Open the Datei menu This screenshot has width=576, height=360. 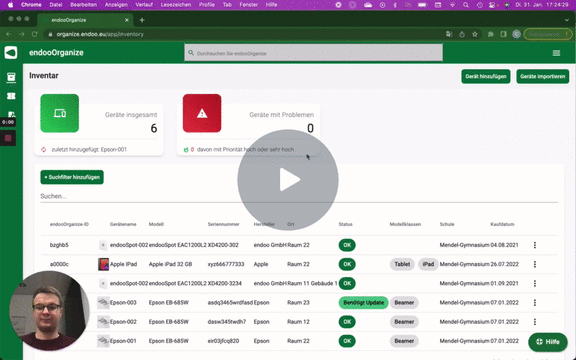56,5
